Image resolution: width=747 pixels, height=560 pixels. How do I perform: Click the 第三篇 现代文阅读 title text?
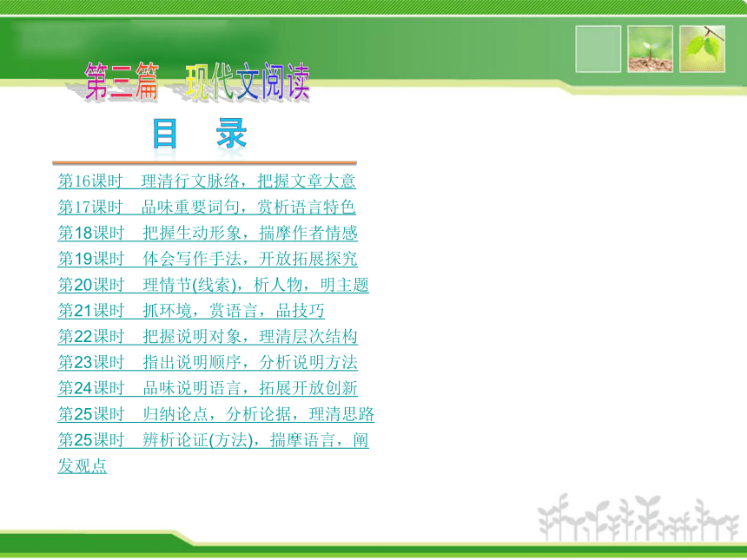tap(197, 82)
